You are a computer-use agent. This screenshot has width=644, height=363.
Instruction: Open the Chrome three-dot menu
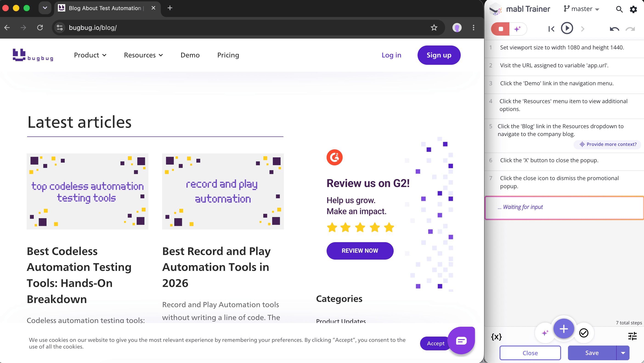(x=473, y=28)
